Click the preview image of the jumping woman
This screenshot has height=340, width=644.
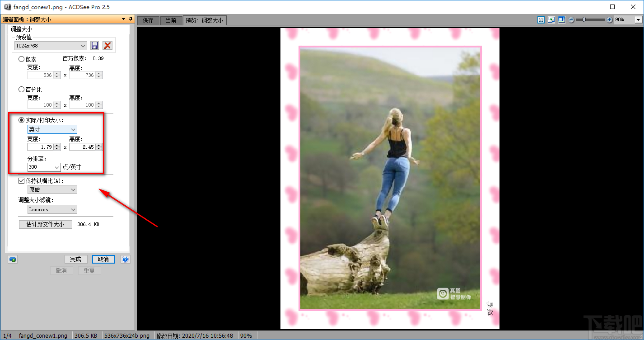click(390, 179)
